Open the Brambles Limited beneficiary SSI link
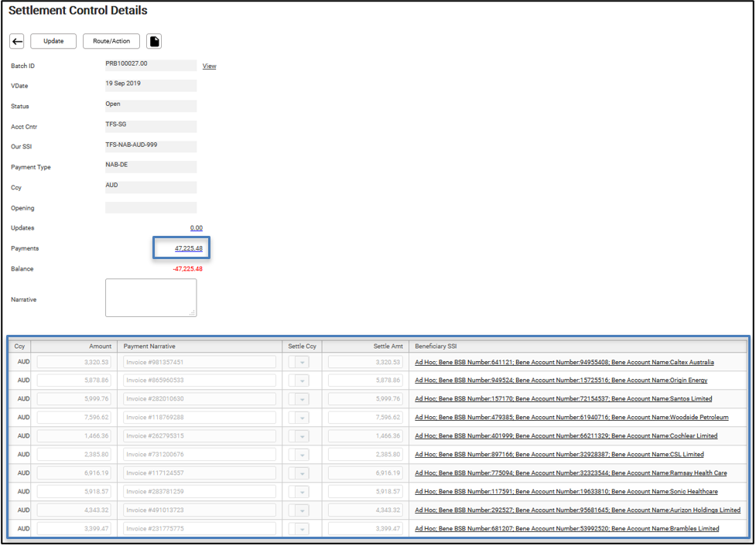756x546 pixels. [566, 529]
